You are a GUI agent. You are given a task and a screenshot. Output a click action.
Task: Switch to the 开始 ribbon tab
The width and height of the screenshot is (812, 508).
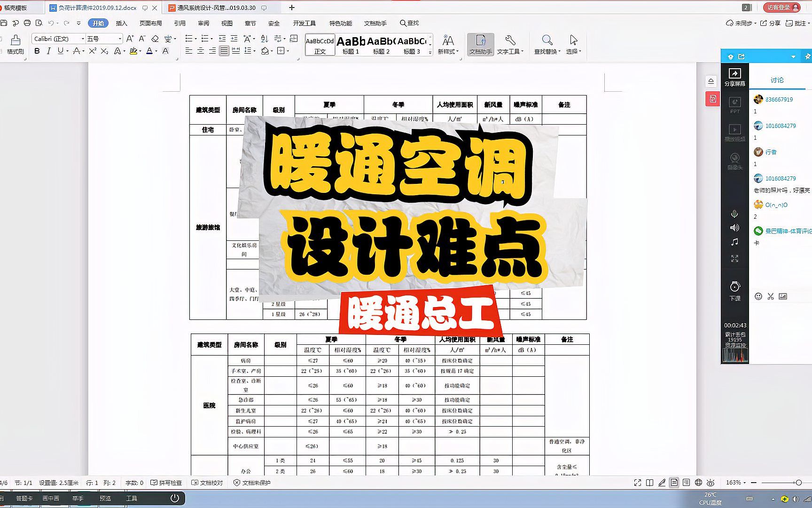pyautogui.click(x=98, y=23)
